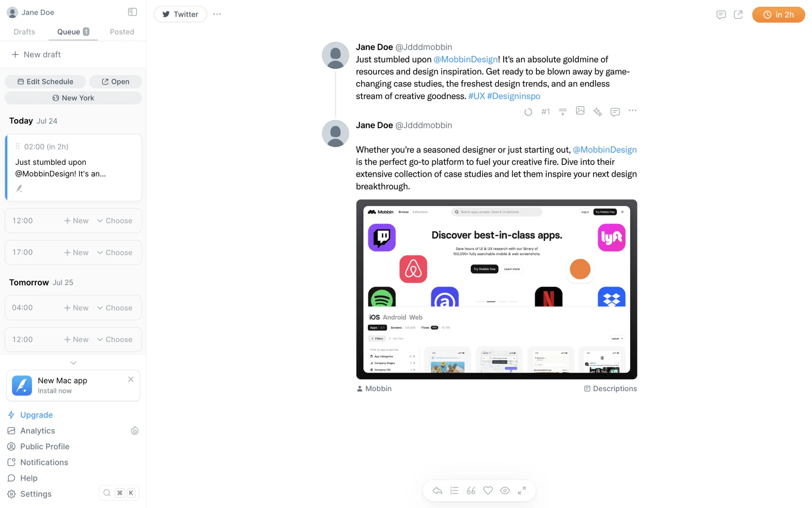Toggle the comments panel icon at top right
Screen dimensions: 812x508
click(x=721, y=15)
